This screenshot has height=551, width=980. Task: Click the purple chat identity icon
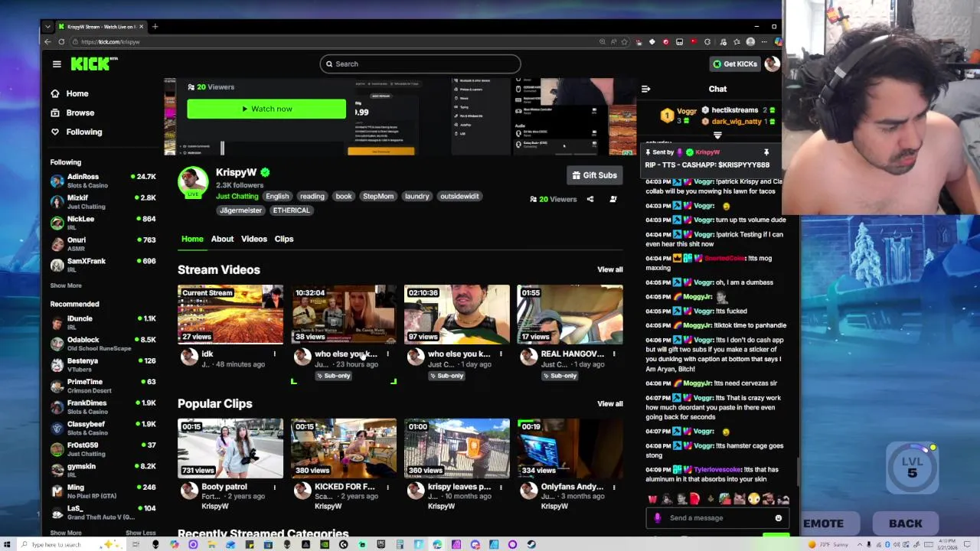tap(657, 518)
